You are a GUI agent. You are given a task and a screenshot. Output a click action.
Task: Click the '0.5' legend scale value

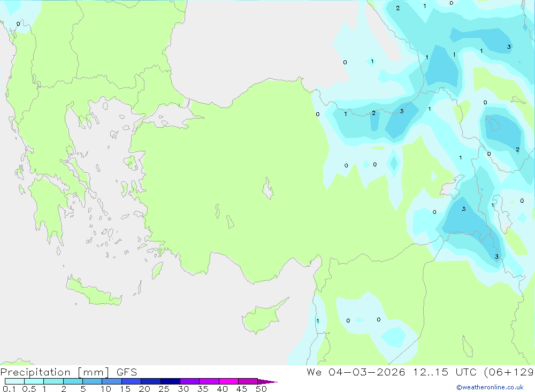click(x=29, y=389)
